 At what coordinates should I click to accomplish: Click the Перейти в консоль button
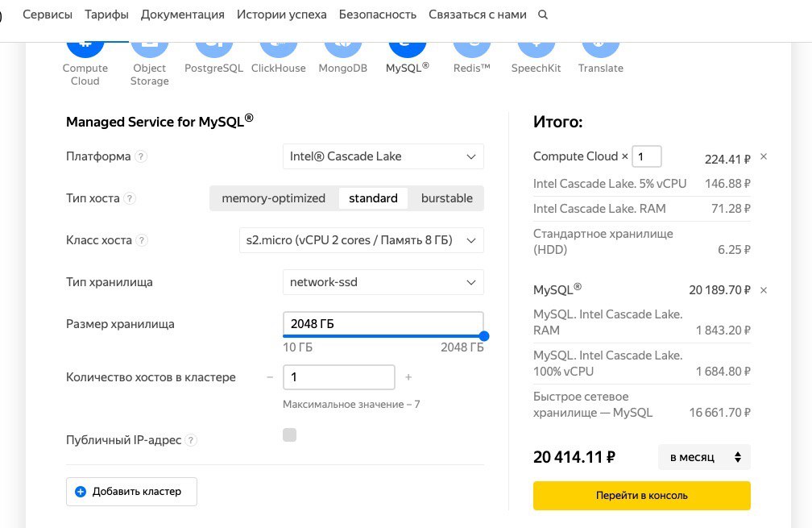pos(641,496)
